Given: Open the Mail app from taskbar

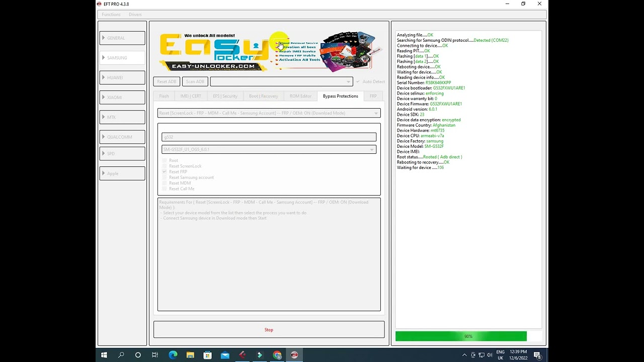Looking at the screenshot, I should [225, 355].
